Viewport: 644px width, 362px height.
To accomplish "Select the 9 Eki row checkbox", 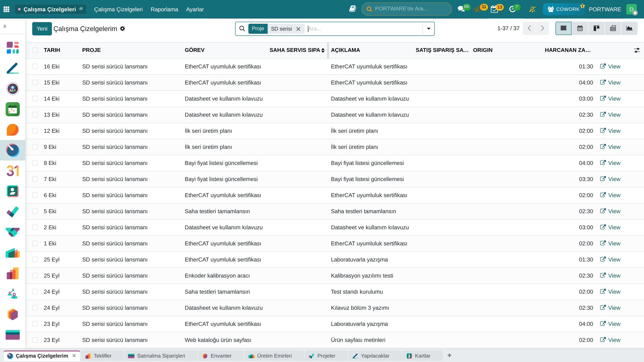I will click(35, 147).
